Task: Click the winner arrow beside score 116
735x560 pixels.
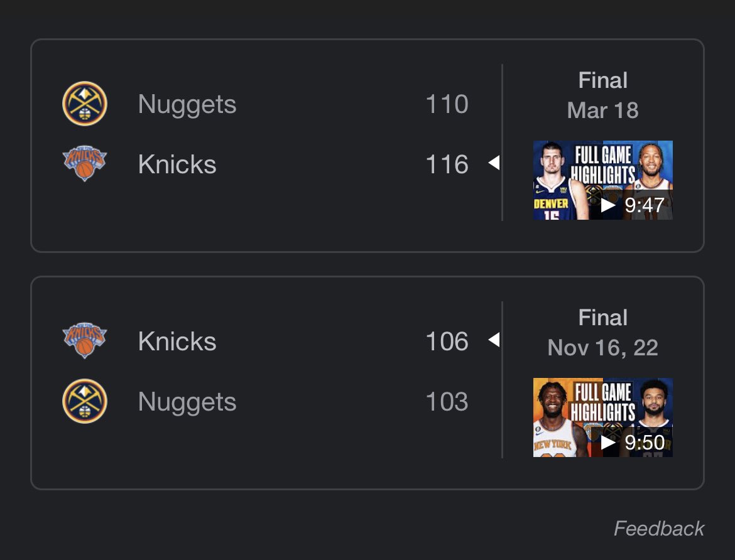Action: pos(494,164)
